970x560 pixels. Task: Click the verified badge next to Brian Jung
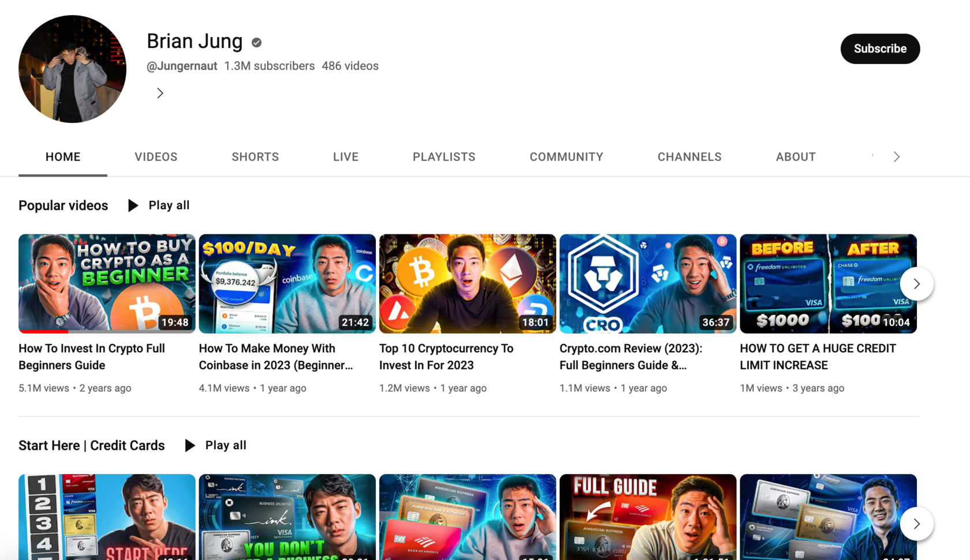tap(256, 43)
